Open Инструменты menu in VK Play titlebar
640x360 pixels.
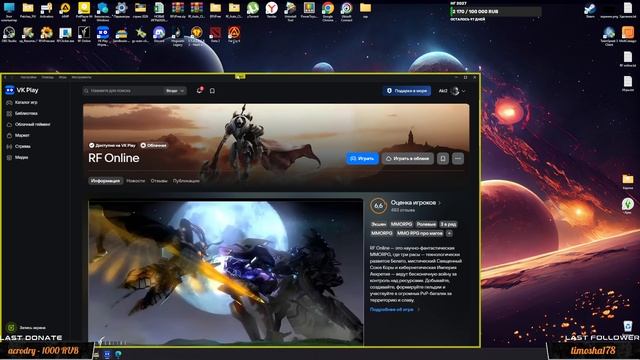[81, 77]
